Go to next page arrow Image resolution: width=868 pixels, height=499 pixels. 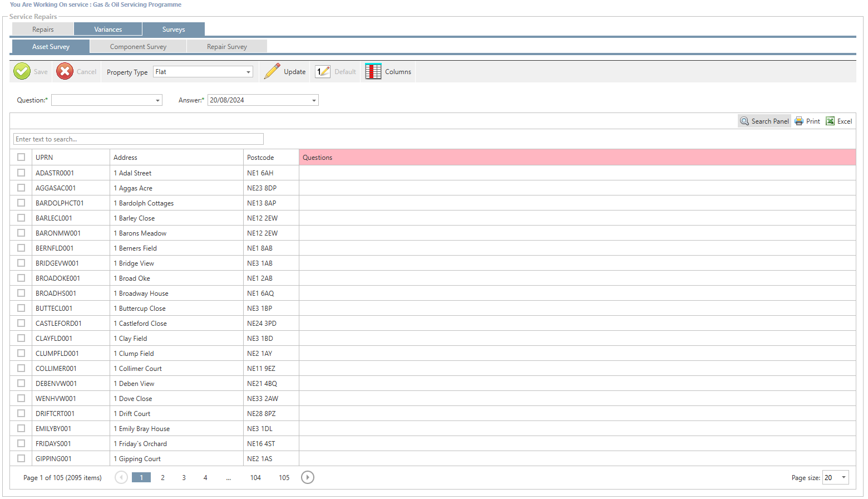[x=308, y=477]
